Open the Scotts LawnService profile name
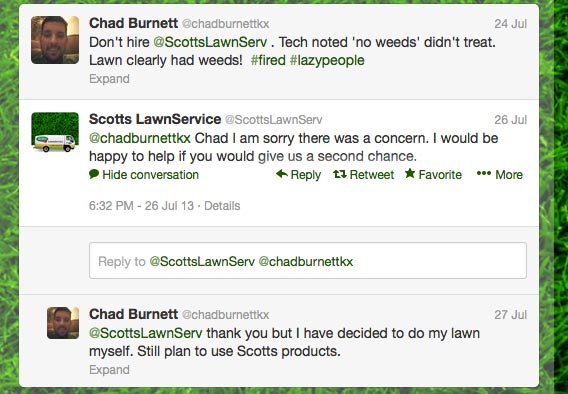The image size is (568, 394). tap(155, 119)
